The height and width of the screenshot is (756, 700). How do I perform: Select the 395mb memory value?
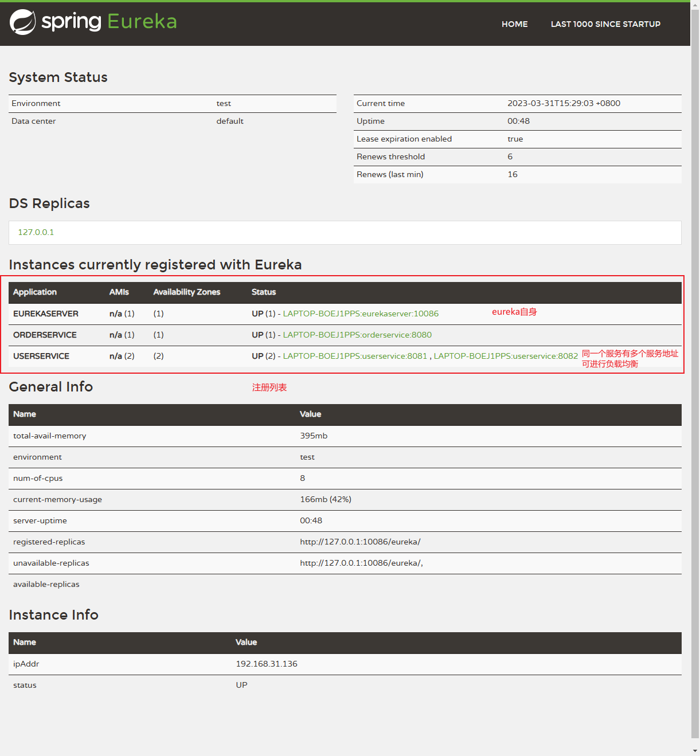(x=314, y=436)
